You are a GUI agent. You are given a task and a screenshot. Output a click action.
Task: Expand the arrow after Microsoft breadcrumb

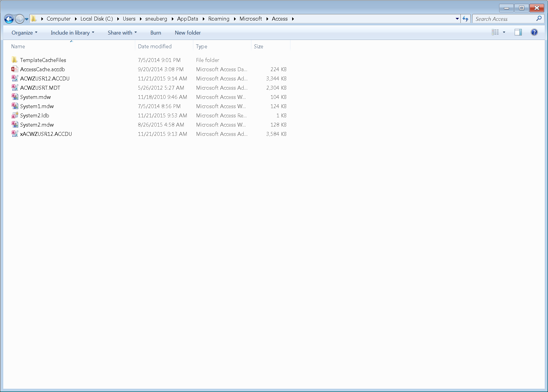[x=267, y=19]
